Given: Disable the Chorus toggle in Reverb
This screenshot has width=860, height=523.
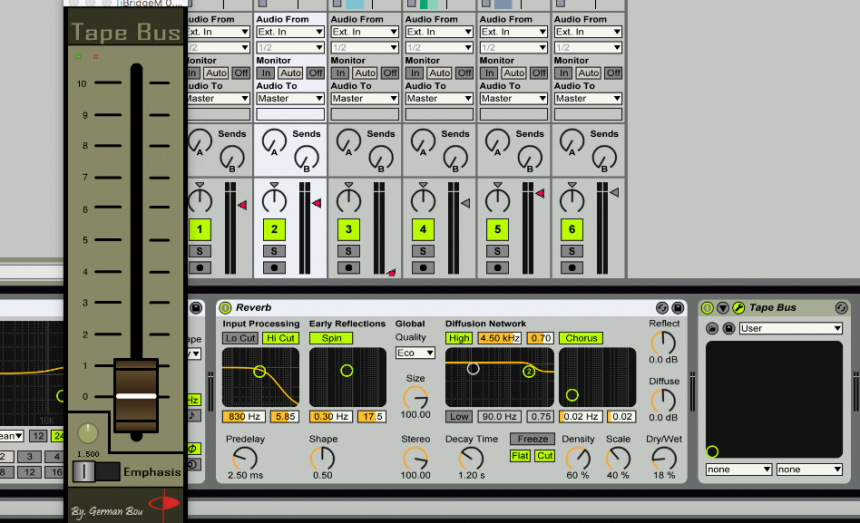Looking at the screenshot, I should (x=580, y=338).
